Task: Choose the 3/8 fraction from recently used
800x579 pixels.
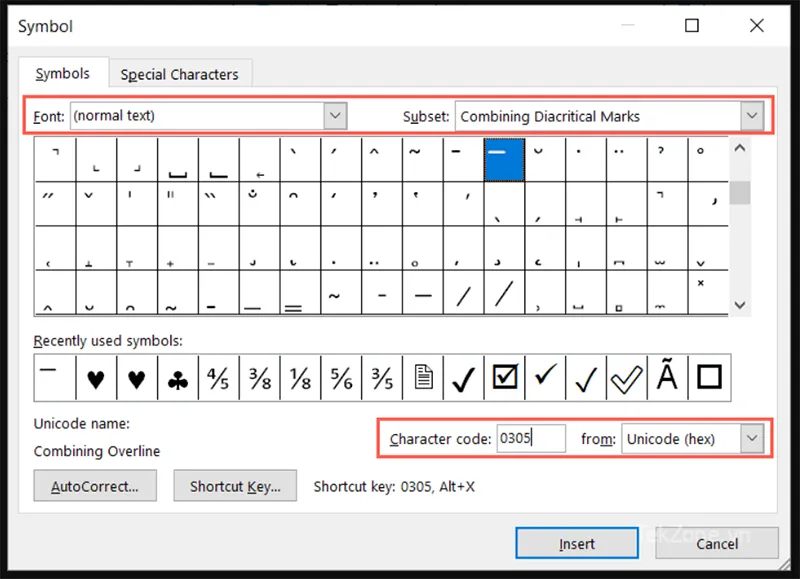Action: coord(259,378)
